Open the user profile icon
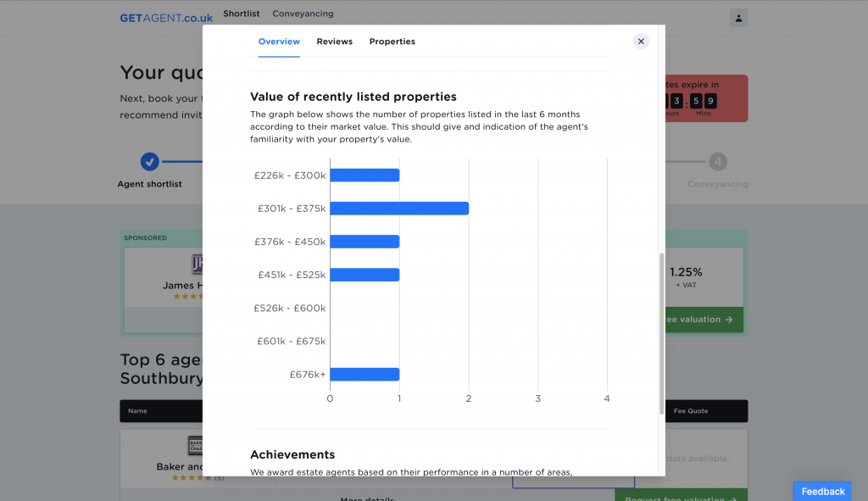This screenshot has height=501, width=868. [738, 18]
